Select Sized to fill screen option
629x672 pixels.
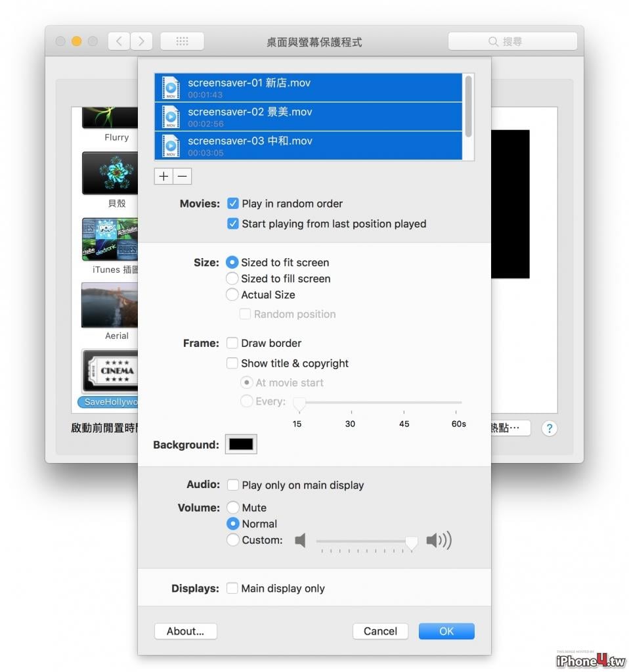point(232,278)
